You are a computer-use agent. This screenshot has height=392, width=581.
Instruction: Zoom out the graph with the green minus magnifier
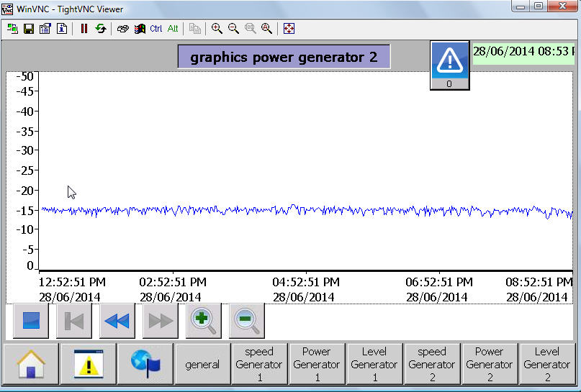point(247,321)
